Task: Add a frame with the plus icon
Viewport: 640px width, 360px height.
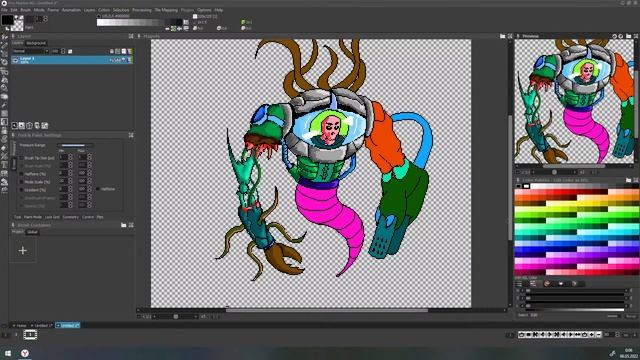Action: tap(591, 334)
